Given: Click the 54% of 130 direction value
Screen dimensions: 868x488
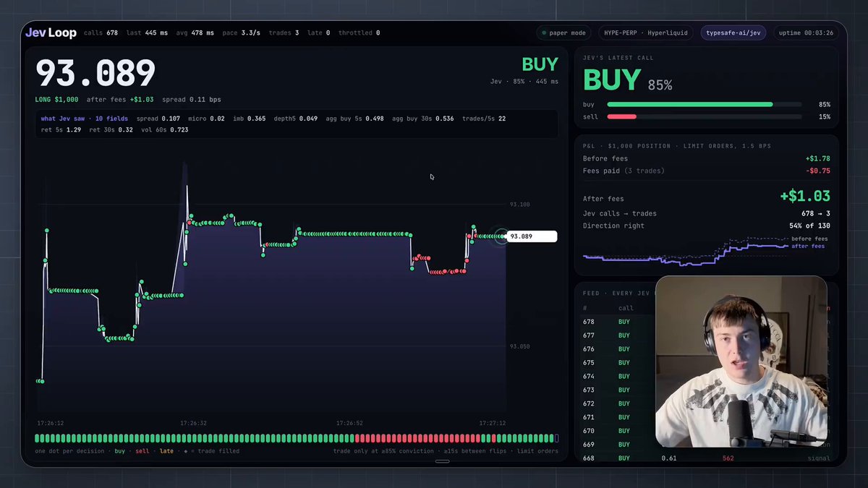Looking at the screenshot, I should click(809, 226).
